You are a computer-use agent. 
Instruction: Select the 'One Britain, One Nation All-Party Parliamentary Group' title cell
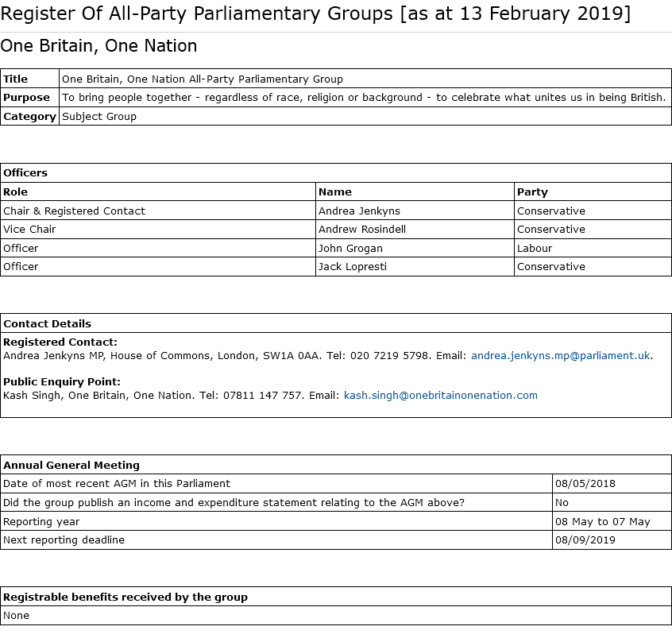click(x=365, y=79)
